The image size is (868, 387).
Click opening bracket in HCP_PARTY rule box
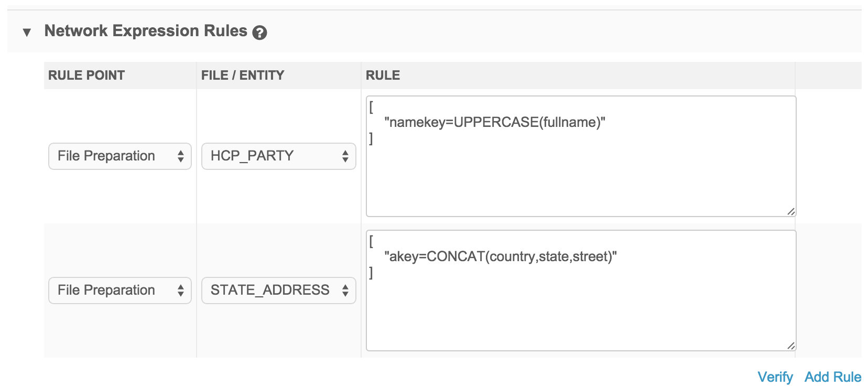pyautogui.click(x=371, y=107)
